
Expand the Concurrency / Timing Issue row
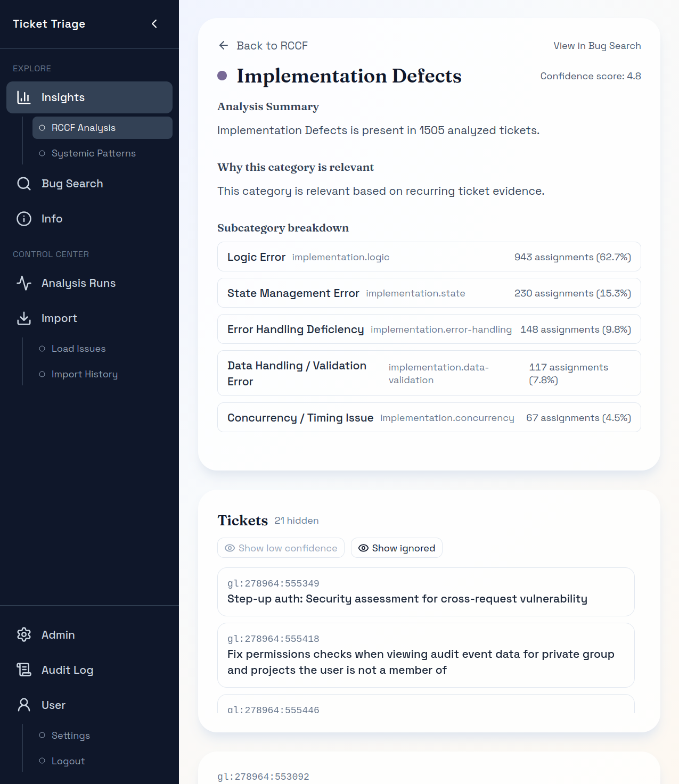point(429,417)
